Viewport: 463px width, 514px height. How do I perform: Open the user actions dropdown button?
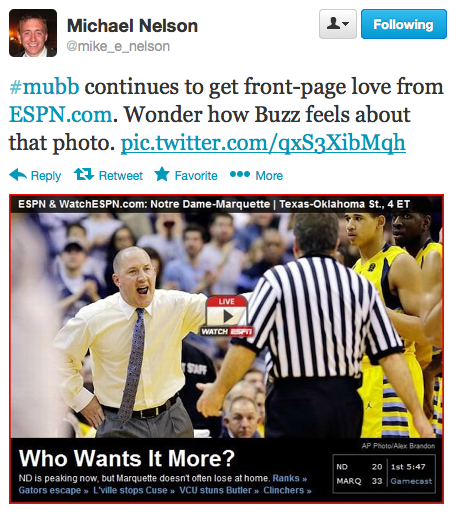click(x=338, y=24)
